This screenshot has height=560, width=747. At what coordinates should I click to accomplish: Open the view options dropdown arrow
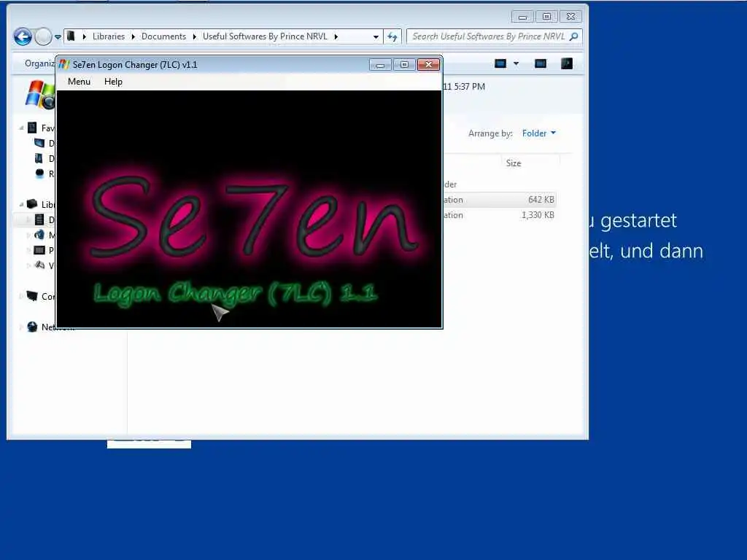[516, 63]
